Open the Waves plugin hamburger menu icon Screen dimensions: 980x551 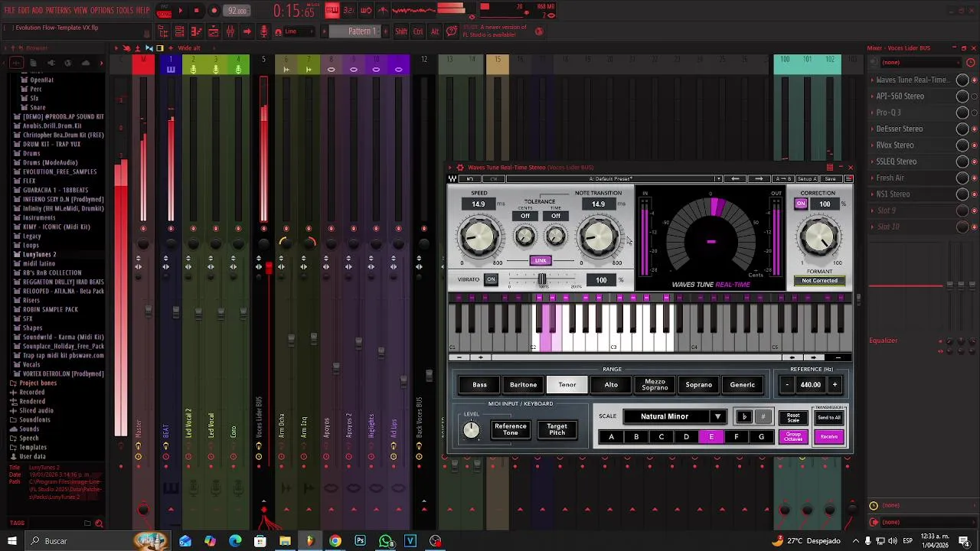click(x=848, y=178)
